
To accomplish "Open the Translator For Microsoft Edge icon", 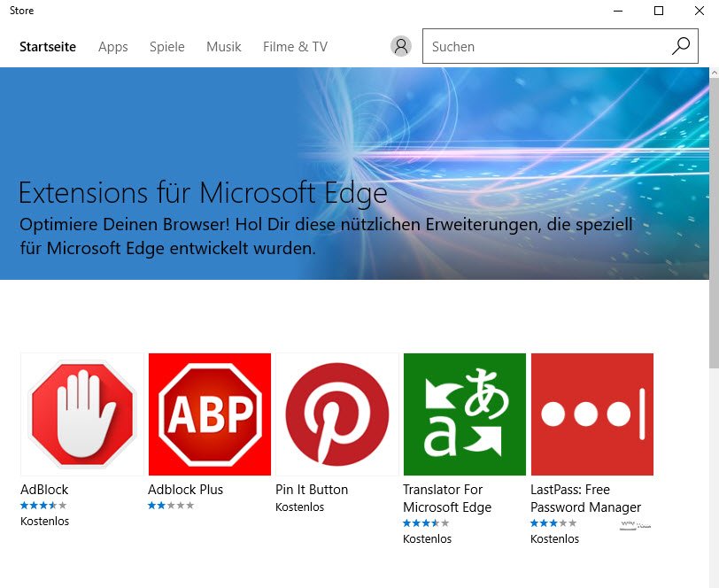I will 465,414.
